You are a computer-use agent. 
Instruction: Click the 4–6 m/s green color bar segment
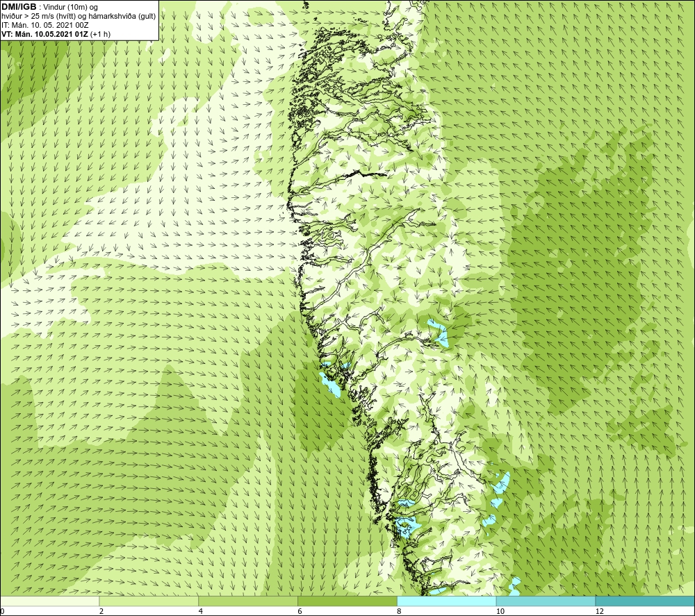[248, 601]
